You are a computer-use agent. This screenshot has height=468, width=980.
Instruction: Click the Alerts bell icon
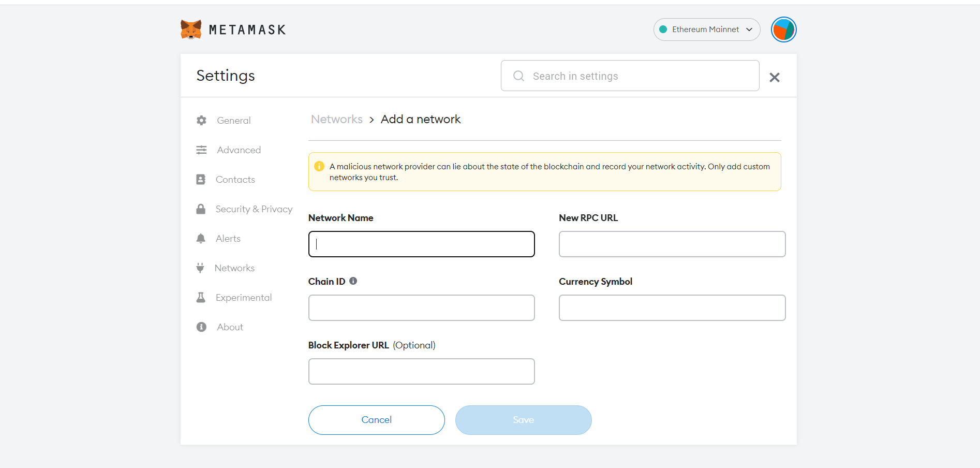[201, 239]
